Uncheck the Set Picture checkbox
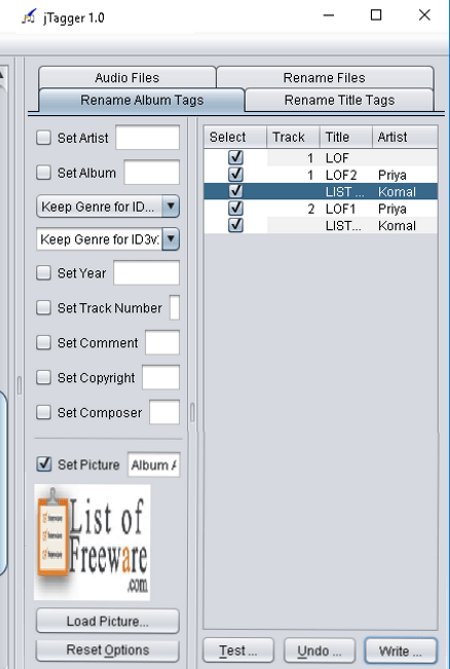The width and height of the screenshot is (450, 669). click(44, 464)
